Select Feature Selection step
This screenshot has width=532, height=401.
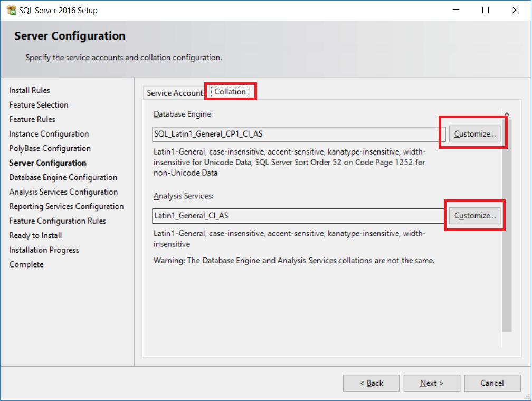[x=39, y=105]
